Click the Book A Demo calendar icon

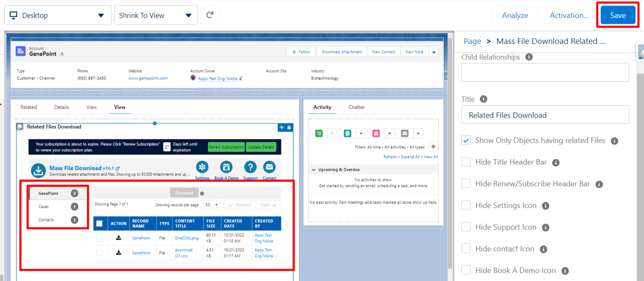(226, 167)
